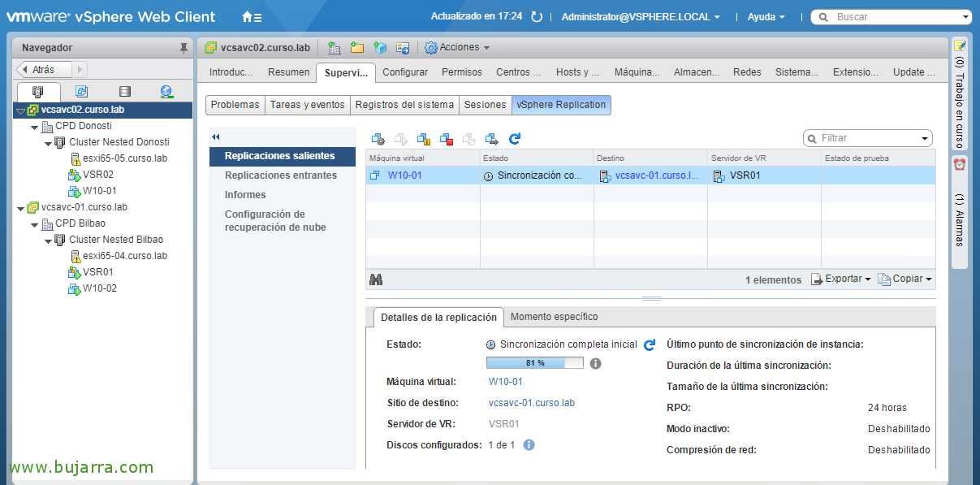Open the Problemas subtab
This screenshot has height=485, width=980.
pos(235,105)
